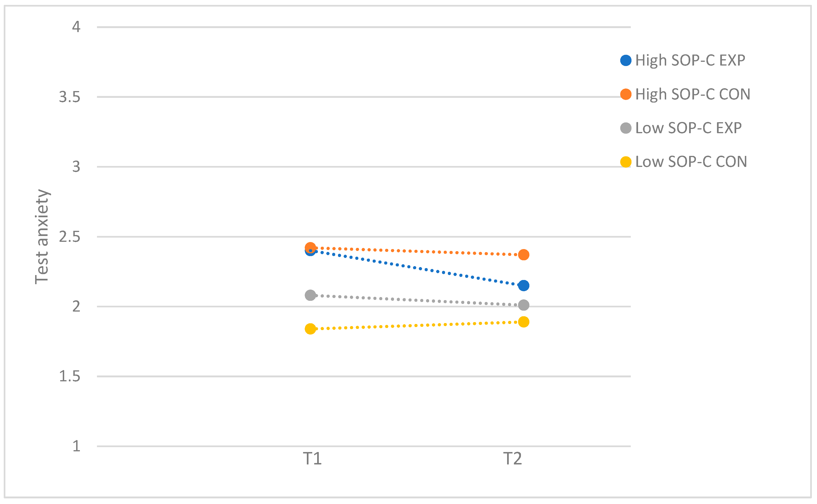Click the orange data point at T2

click(524, 255)
